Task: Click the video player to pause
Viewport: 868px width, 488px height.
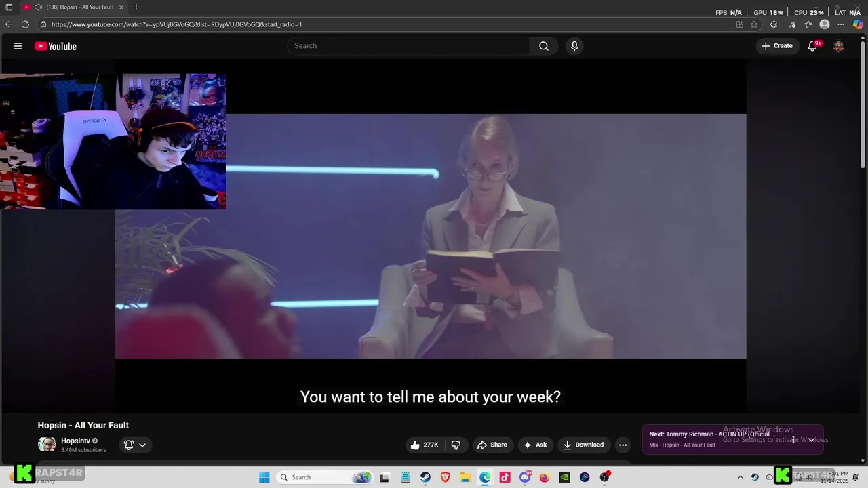Action: coord(431,236)
